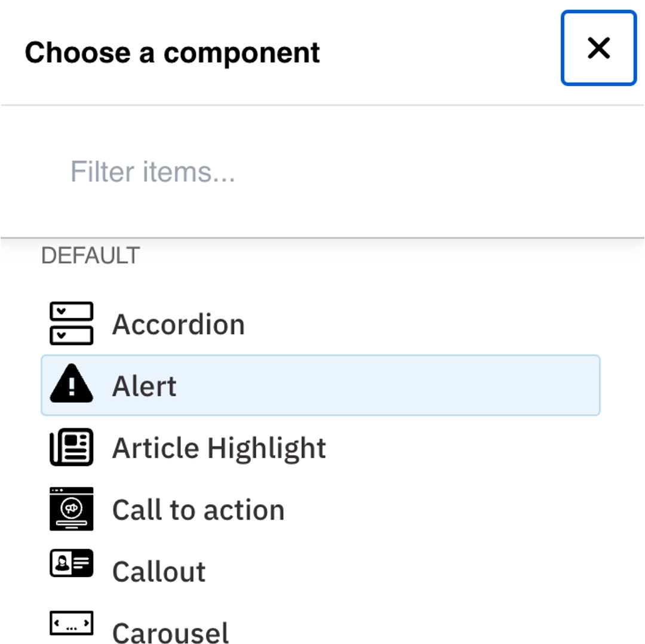
Task: Click the Alert warning triangle icon
Action: 71,385
